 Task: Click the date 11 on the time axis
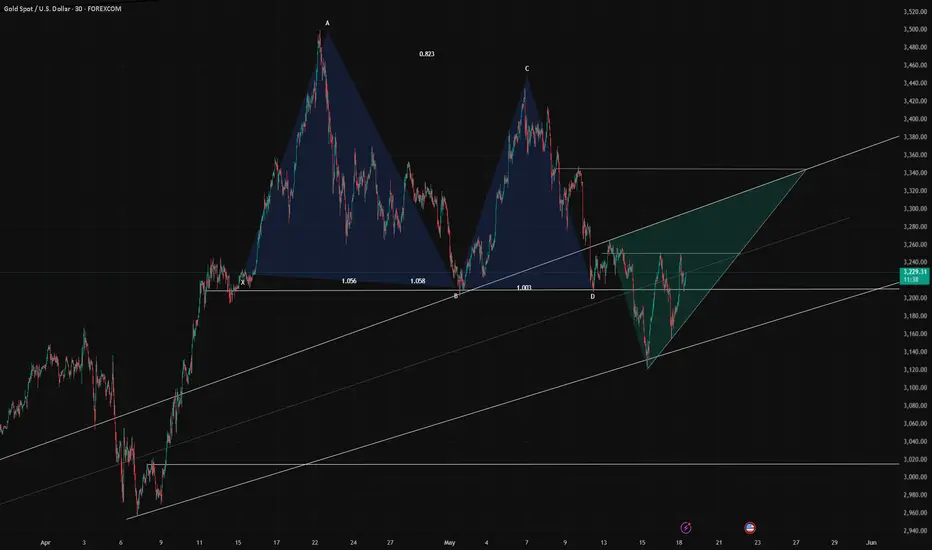coord(199,543)
